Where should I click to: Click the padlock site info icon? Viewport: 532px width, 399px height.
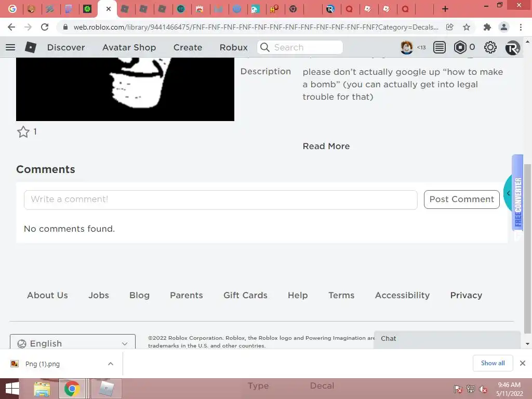[x=65, y=27]
